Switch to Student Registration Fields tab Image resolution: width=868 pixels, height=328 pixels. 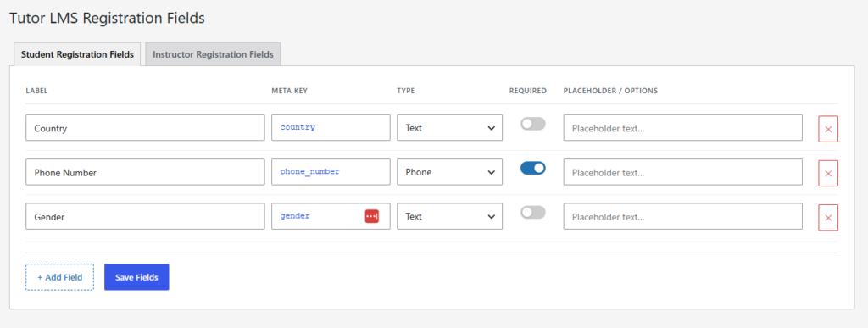pyautogui.click(x=77, y=55)
